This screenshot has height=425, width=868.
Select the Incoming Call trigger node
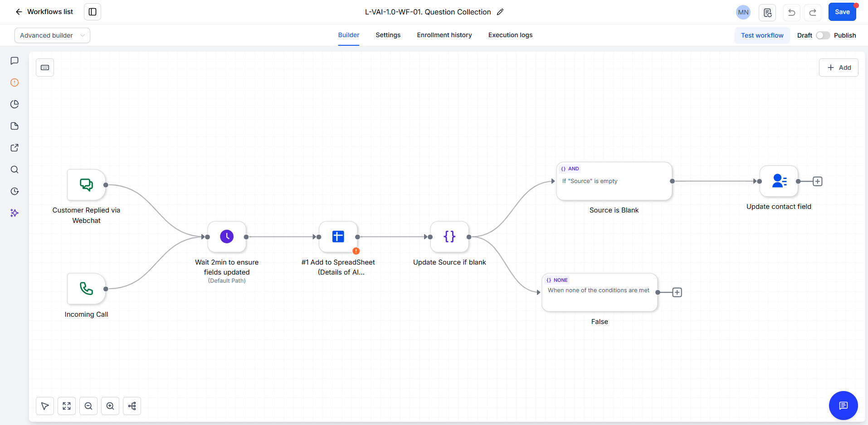pyautogui.click(x=86, y=289)
